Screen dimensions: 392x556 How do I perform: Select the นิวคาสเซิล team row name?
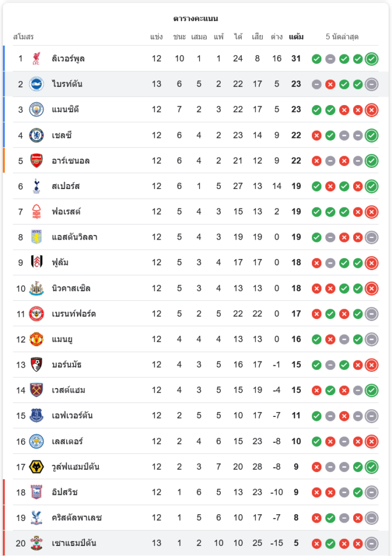[x=71, y=288]
